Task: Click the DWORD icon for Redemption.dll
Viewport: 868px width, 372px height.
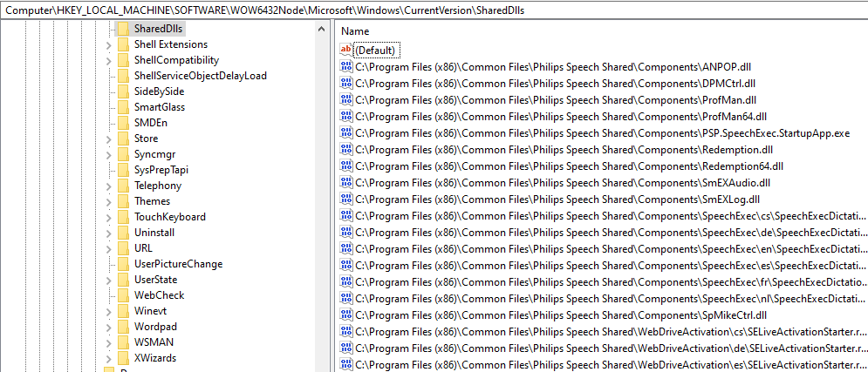Action: coord(346,149)
